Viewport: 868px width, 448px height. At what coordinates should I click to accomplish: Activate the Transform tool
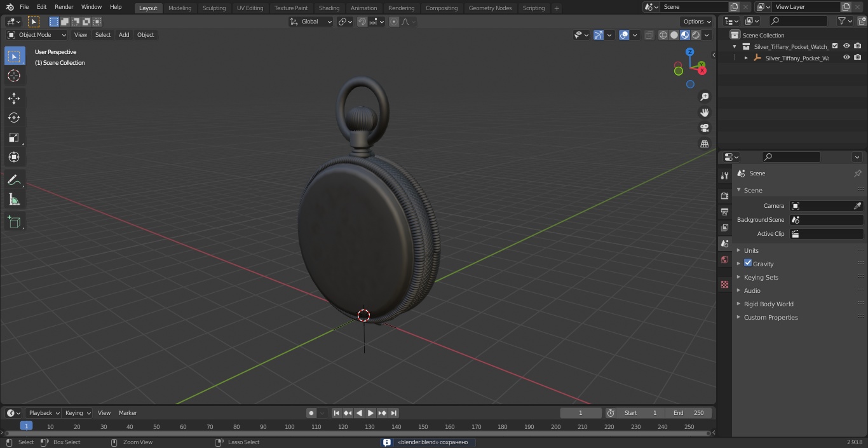tap(14, 157)
